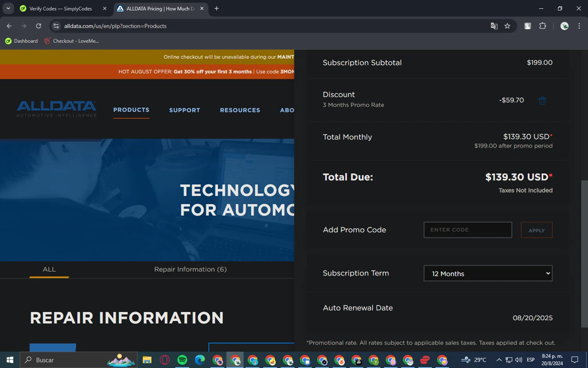This screenshot has height=368, width=588.
Task: Open the PRODUCTS menu
Action: click(x=131, y=110)
